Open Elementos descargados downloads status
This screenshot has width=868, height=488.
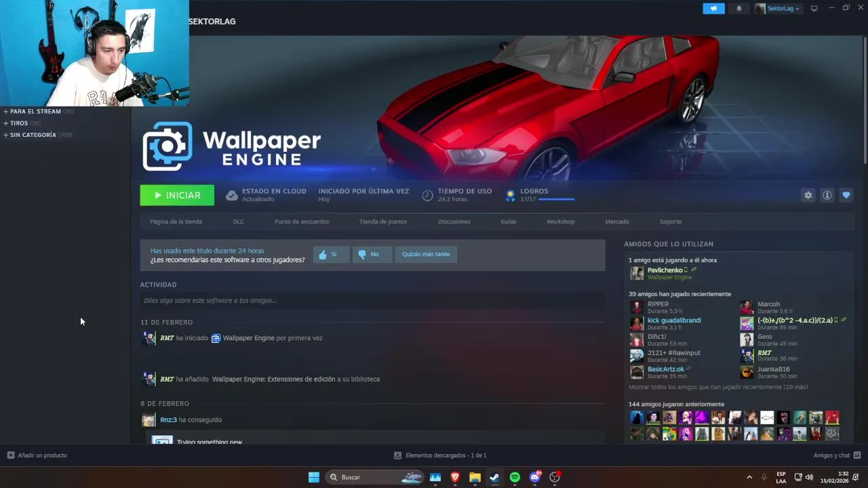(440, 455)
